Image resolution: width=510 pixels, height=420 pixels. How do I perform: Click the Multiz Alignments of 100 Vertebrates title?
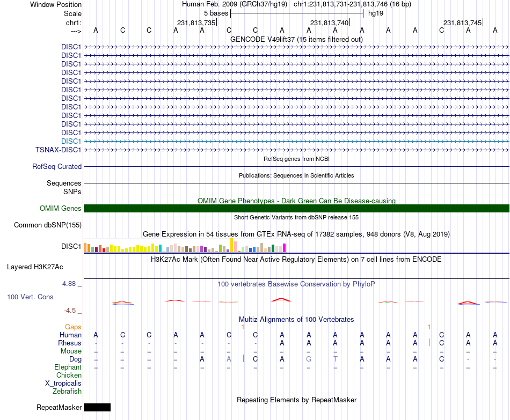coord(296,320)
